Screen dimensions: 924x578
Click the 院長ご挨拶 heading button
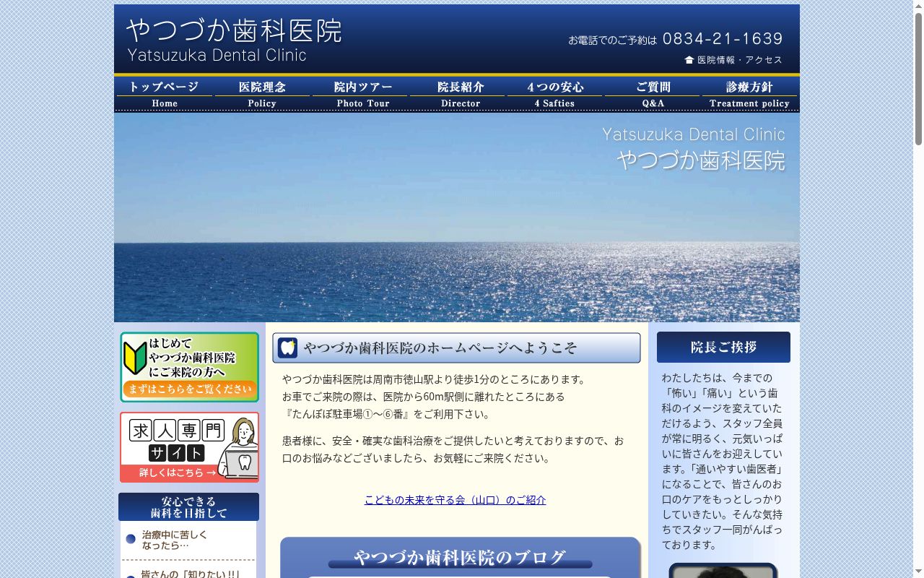click(723, 348)
